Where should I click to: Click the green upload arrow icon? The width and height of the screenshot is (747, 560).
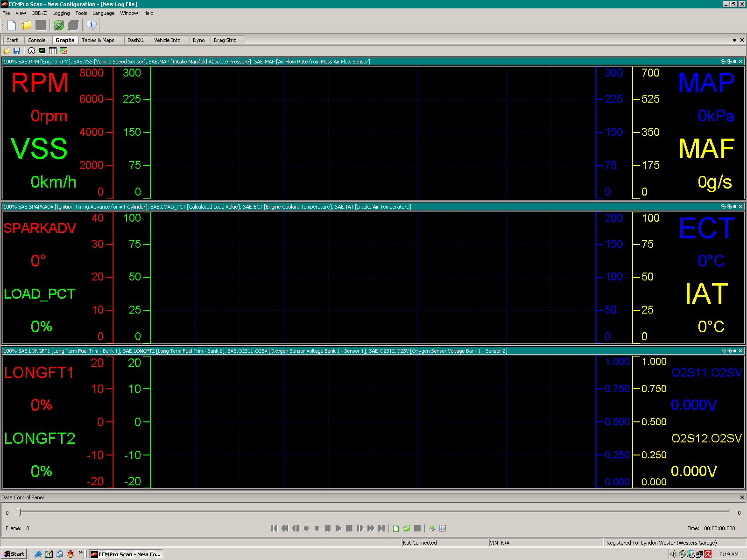tap(432, 528)
